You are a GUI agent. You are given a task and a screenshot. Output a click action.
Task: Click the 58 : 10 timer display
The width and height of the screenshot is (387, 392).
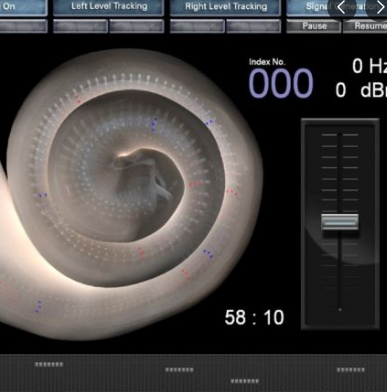click(x=254, y=317)
